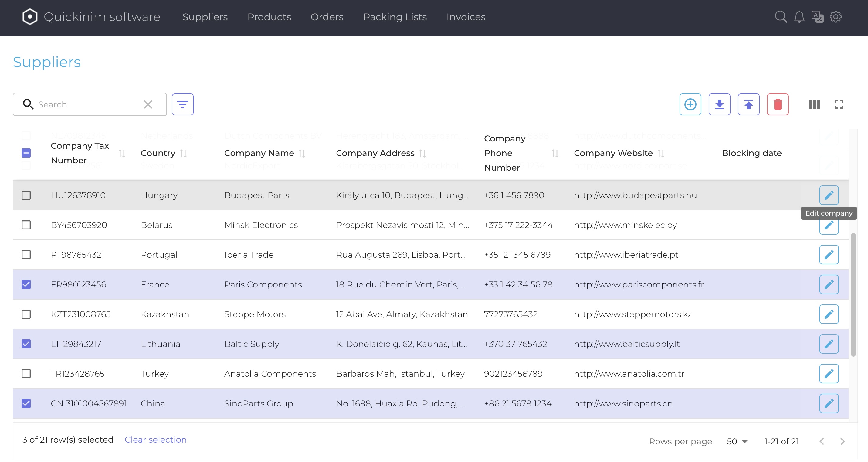Deselect the SinoParts Group row
The width and height of the screenshot is (868, 462).
(26, 403)
